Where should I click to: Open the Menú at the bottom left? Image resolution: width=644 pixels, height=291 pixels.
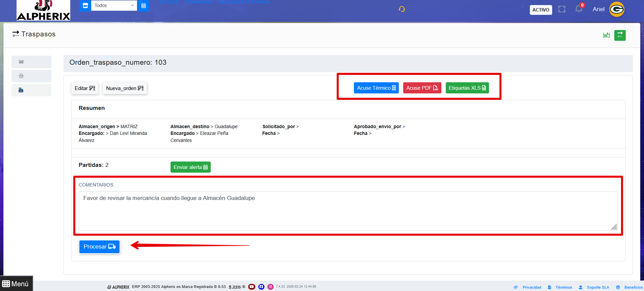click(16, 284)
